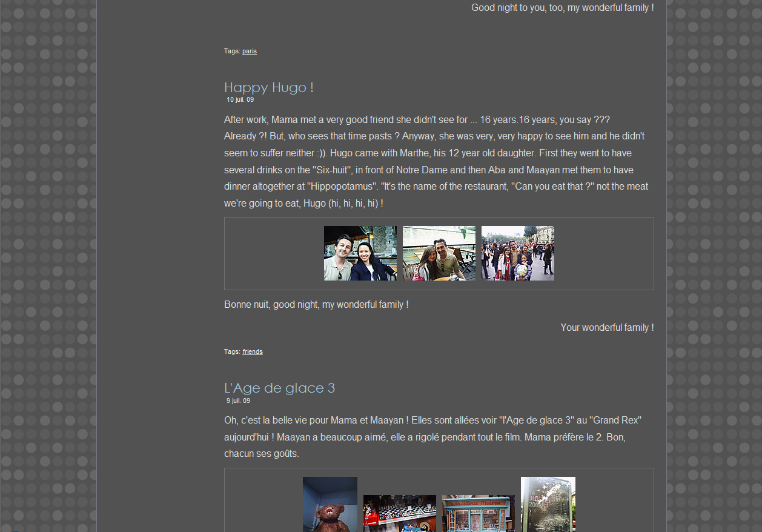Screen dimensions: 762x532
Task: Click the 'Tags:' label beside paris
Action: 232,51
